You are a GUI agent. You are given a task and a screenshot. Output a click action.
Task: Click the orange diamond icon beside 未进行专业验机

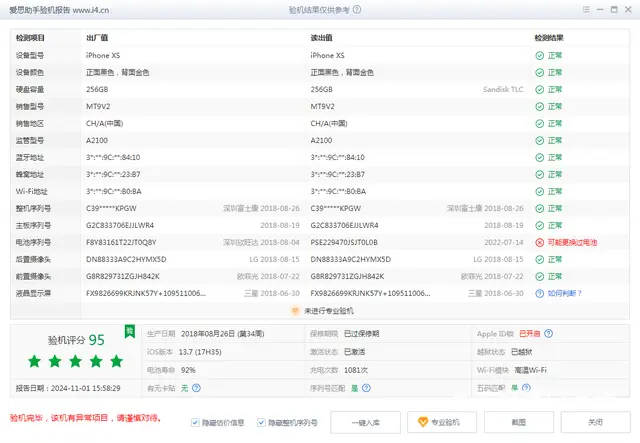[x=295, y=311]
